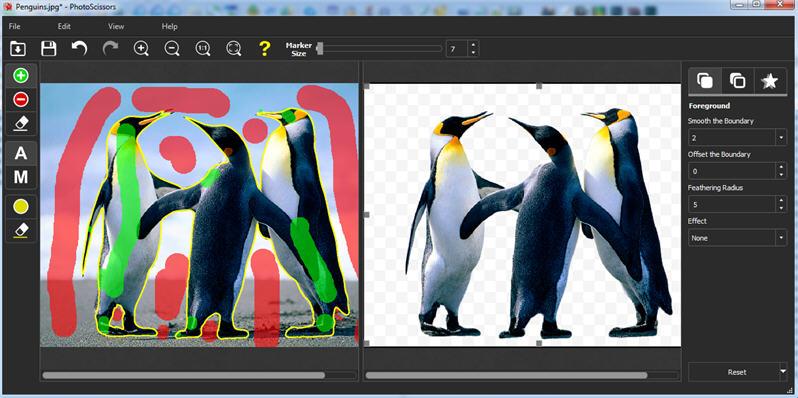The height and width of the screenshot is (398, 798).
Task: Switch to automatic mode A button
Action: (21, 153)
